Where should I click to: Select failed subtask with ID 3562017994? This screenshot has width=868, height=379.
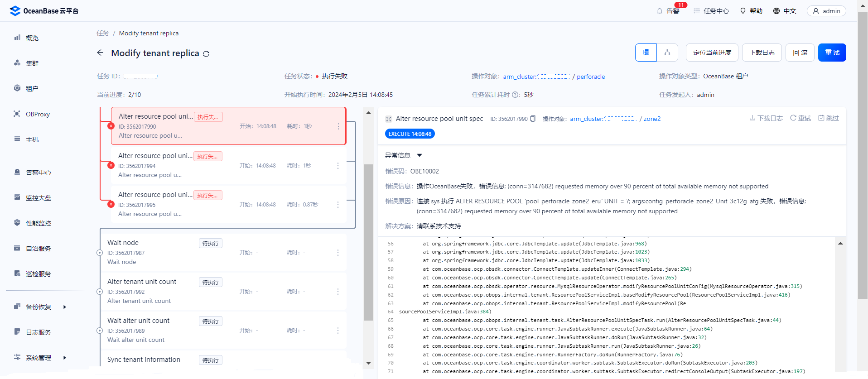(229, 165)
